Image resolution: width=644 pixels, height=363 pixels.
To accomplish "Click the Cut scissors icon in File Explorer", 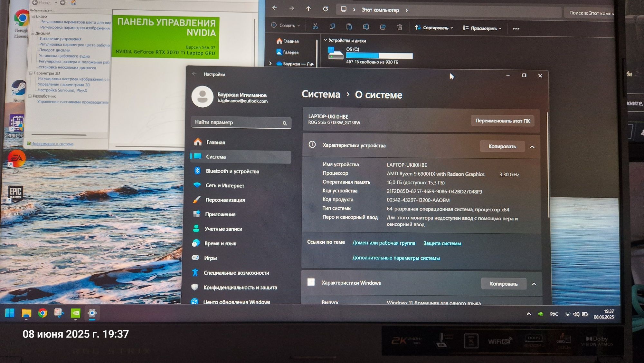I will (x=315, y=26).
